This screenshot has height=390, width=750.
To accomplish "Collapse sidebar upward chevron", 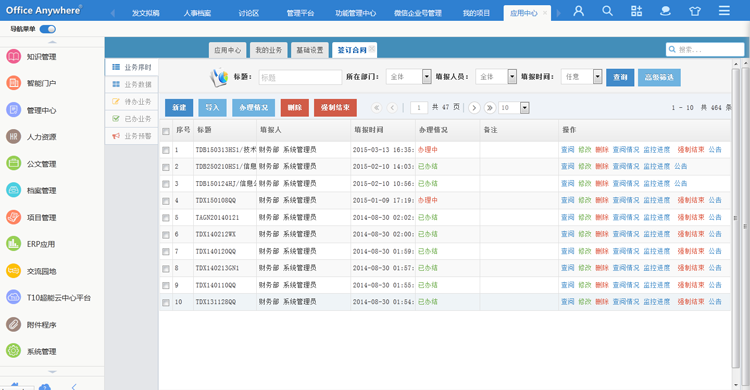I will tap(52, 42).
